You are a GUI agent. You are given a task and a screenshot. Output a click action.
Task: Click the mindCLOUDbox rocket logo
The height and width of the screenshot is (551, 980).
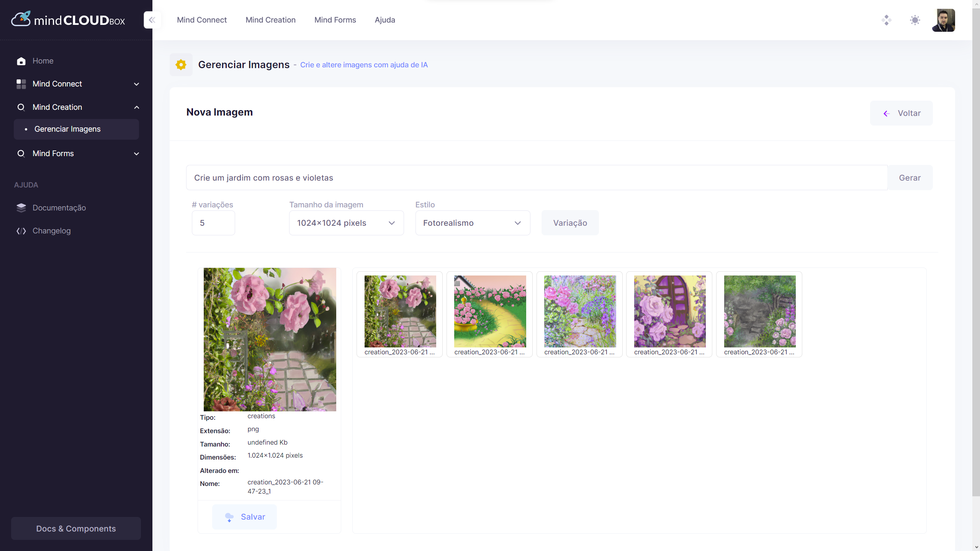(x=21, y=19)
